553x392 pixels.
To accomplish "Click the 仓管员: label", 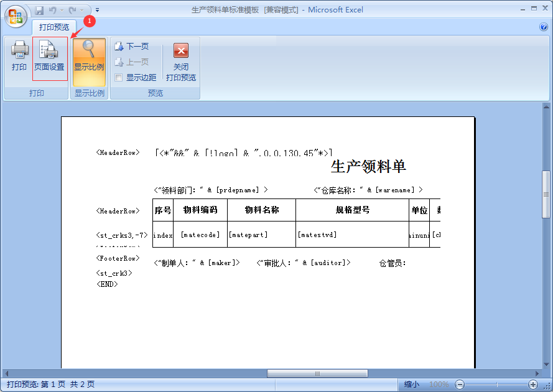I will (393, 263).
